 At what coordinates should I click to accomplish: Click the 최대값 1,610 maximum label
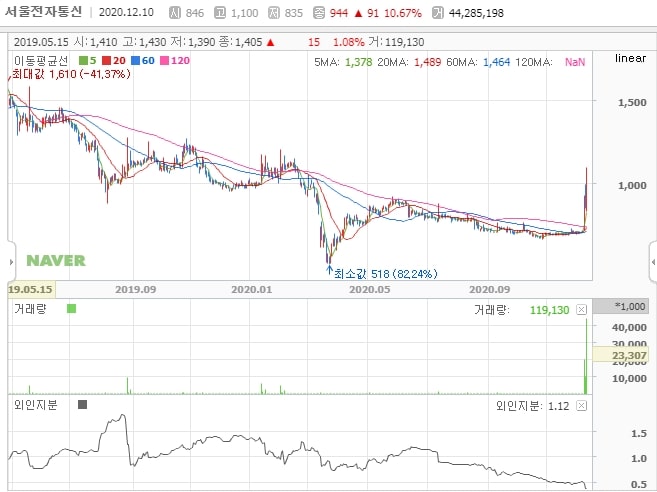[71, 74]
